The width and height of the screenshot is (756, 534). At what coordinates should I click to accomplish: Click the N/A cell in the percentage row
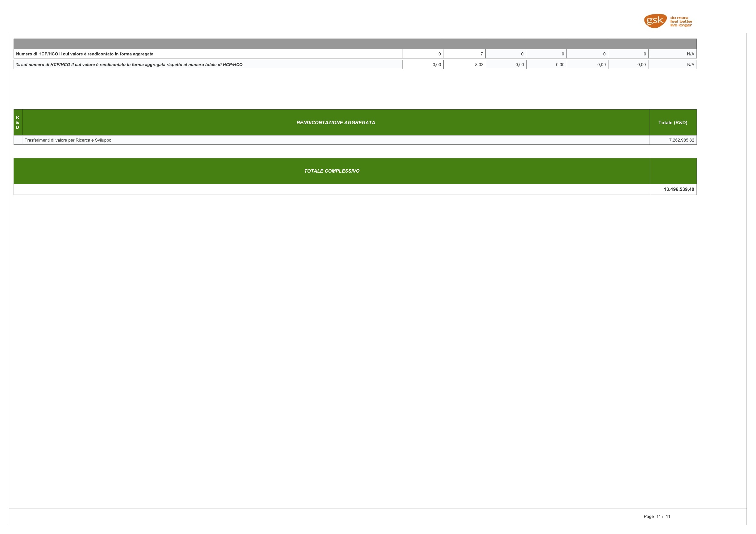click(x=690, y=65)
